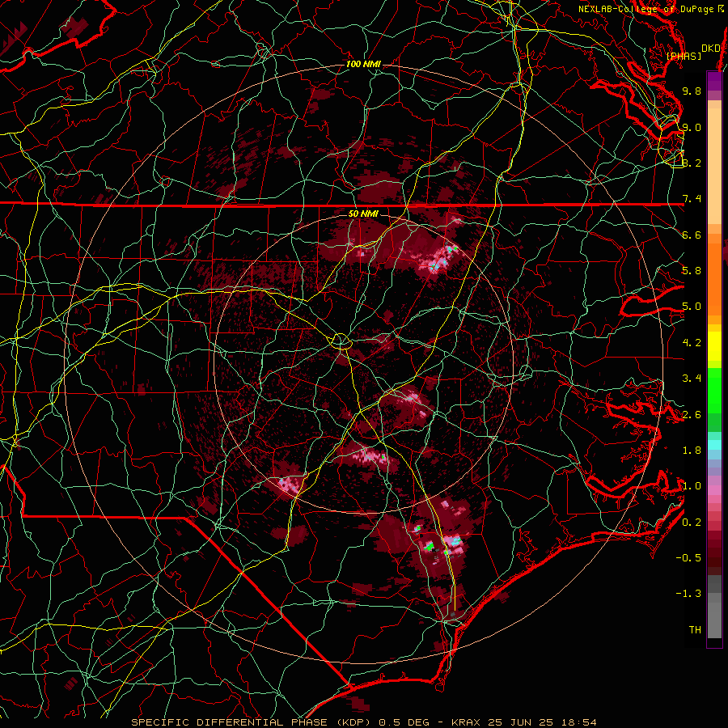Click the TH threshold label on scale
The image size is (728, 728).
[695, 630]
